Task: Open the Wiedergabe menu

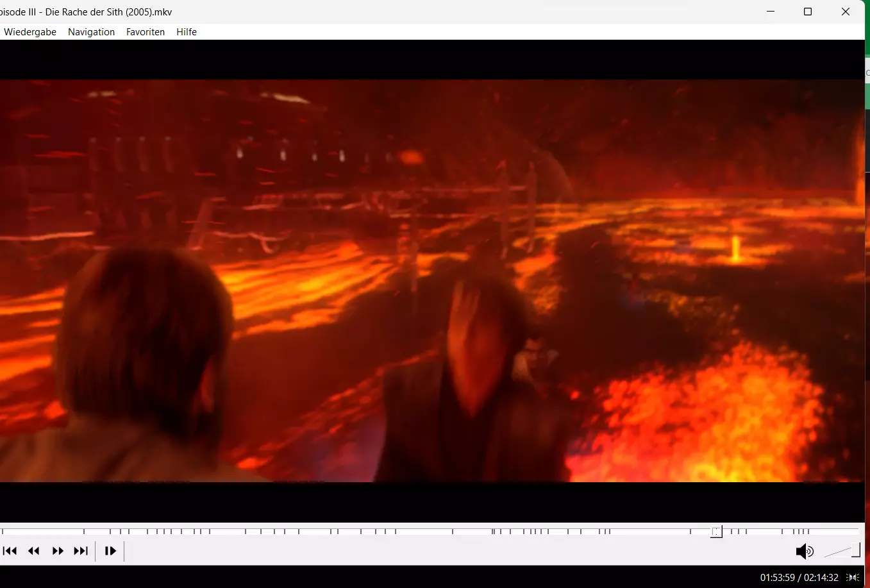Action: 30,32
